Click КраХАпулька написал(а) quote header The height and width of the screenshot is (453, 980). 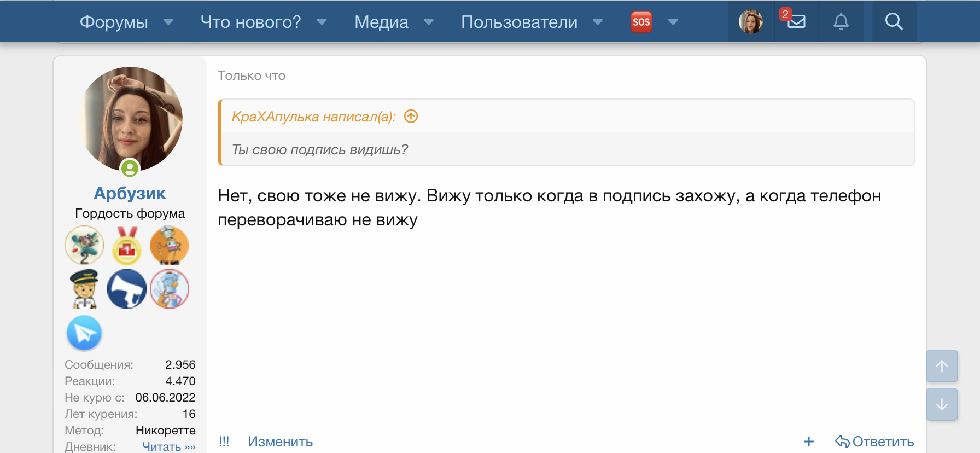(x=313, y=117)
